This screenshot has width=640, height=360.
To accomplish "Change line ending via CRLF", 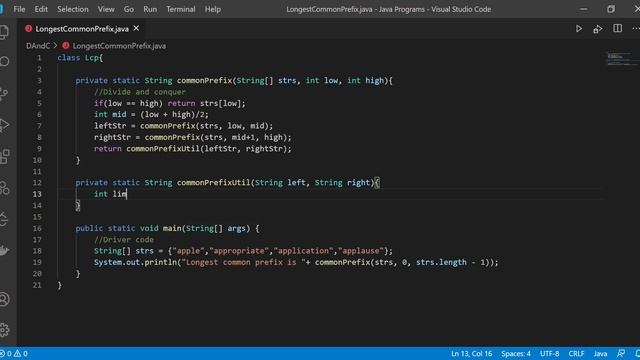I will [576, 353].
